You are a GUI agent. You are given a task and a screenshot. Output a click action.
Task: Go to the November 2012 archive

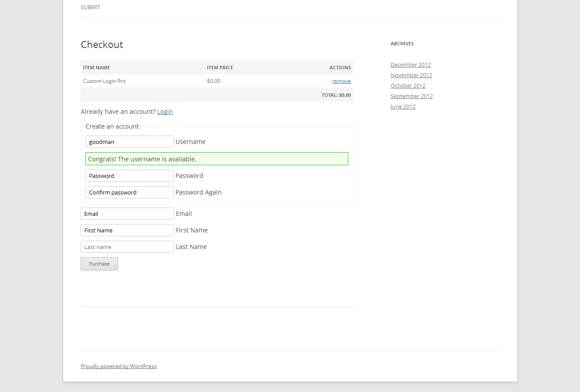[411, 75]
